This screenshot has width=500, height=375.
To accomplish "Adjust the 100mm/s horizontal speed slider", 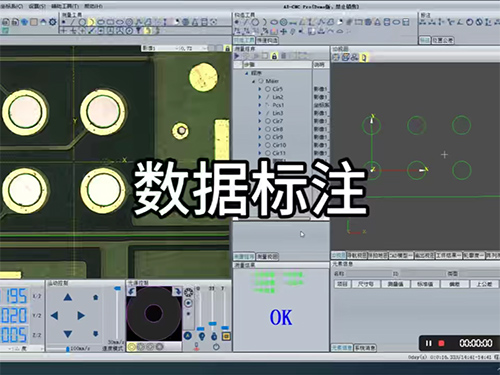I will (68, 349).
